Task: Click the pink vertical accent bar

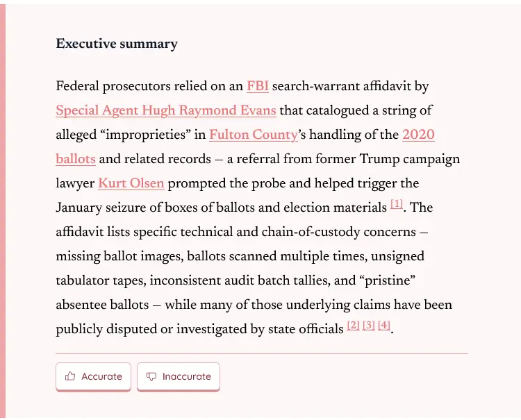Action: (3, 208)
